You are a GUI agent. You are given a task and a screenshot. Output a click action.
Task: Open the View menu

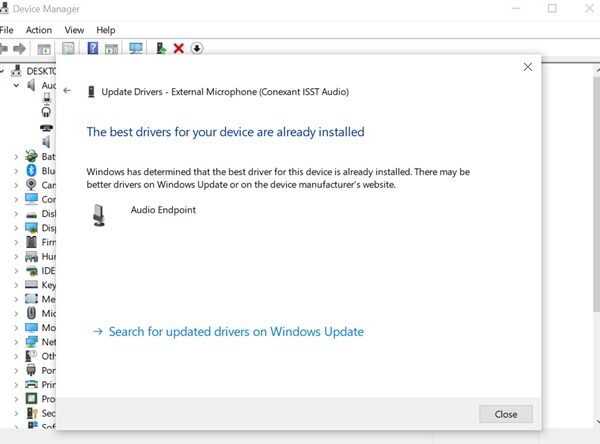74,30
